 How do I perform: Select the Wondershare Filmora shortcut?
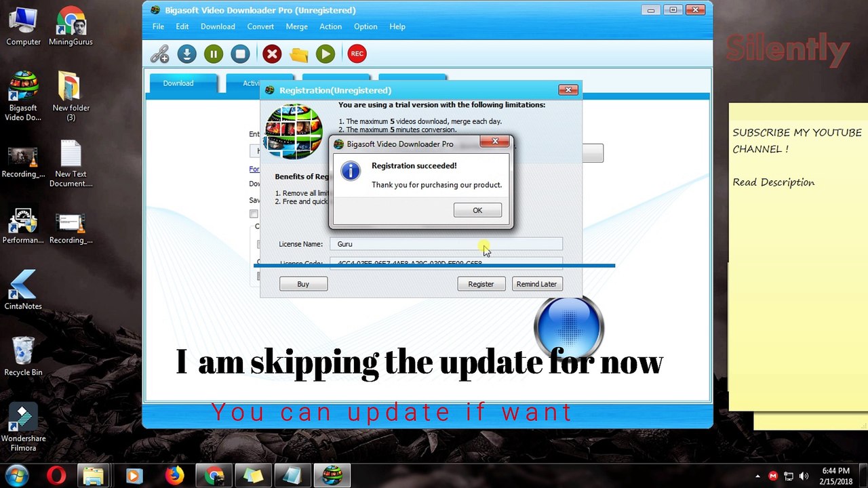(x=23, y=428)
